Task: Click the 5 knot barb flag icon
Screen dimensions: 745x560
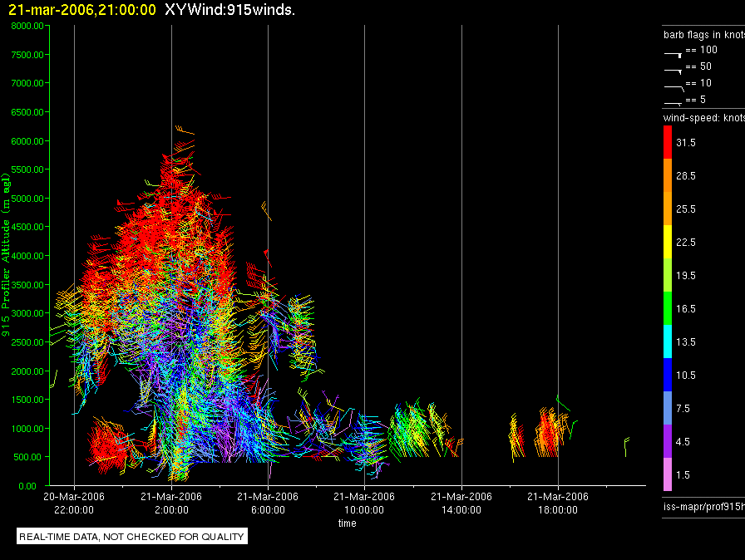Action: tap(673, 103)
